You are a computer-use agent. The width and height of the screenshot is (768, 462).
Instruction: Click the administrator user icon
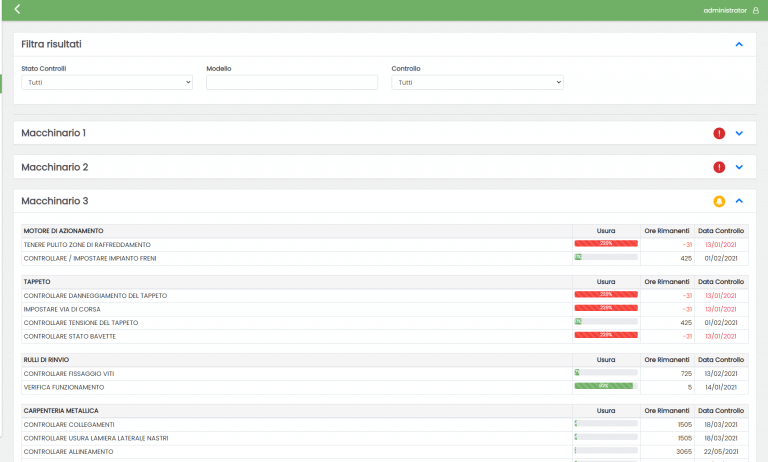click(x=756, y=10)
